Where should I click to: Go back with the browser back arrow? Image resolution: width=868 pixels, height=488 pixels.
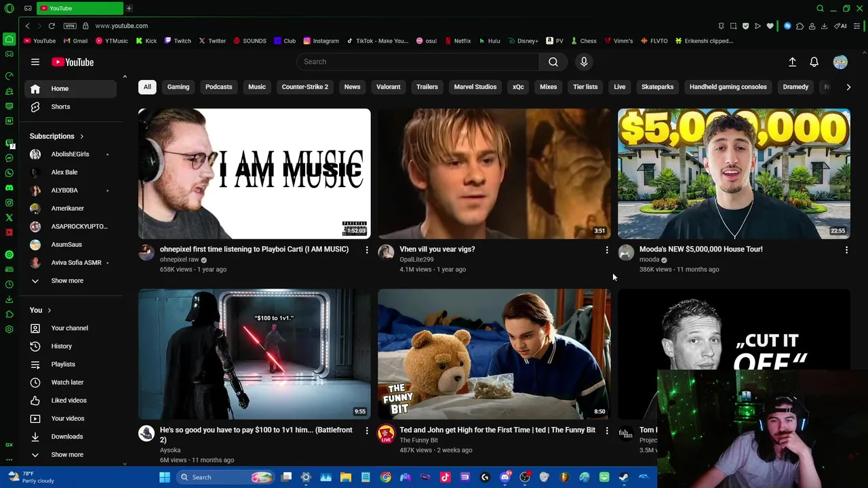coord(27,26)
